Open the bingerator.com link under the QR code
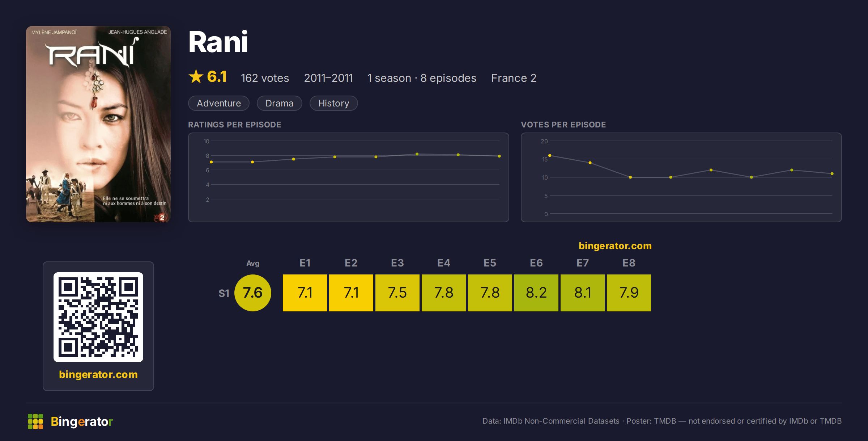The image size is (868, 441). click(98, 374)
